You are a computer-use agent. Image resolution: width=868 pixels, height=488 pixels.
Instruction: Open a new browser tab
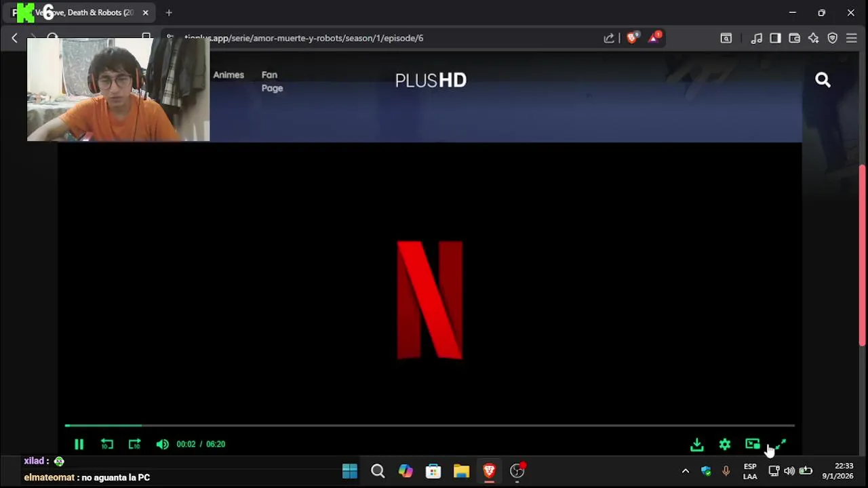point(169,12)
